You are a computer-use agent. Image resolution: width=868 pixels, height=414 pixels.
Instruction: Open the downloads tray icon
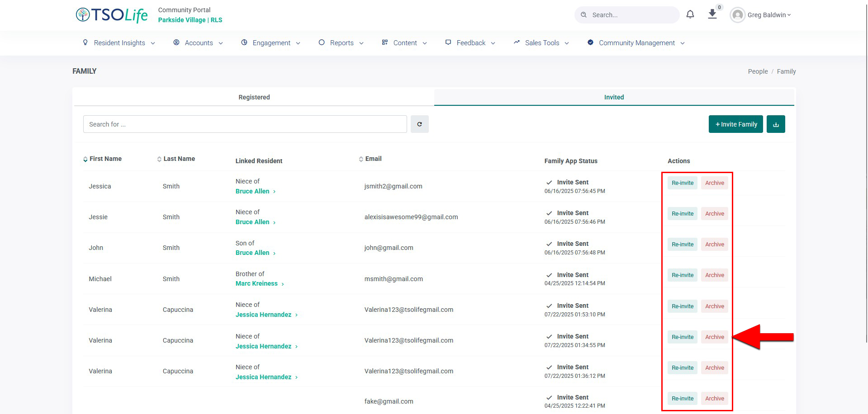point(712,14)
